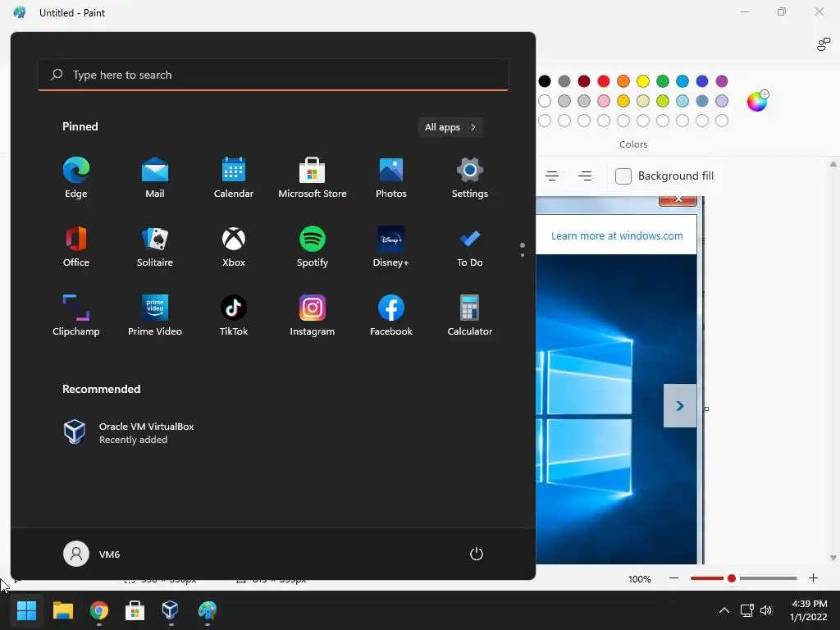Pick the red color swatch in Paint
The image size is (840, 630).
604,81
